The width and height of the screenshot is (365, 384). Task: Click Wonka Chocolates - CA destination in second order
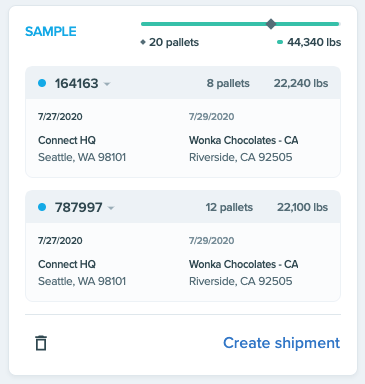click(x=244, y=264)
